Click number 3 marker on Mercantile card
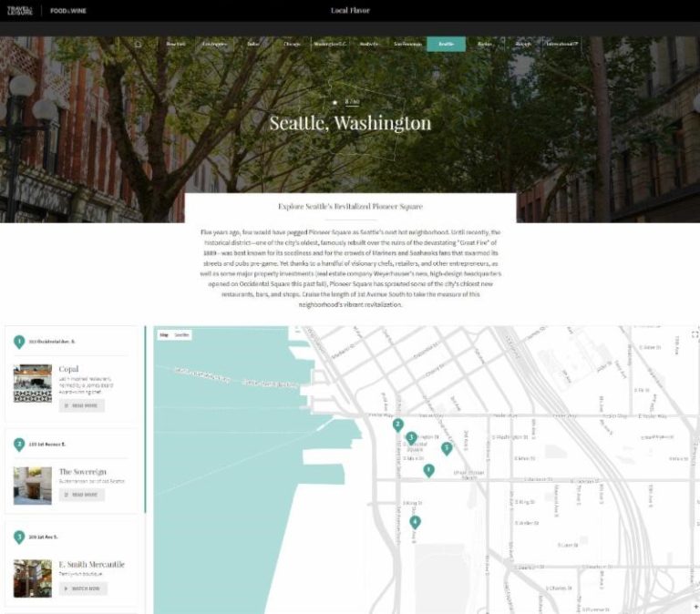Image resolution: width=700 pixels, height=614 pixels. (x=19, y=537)
